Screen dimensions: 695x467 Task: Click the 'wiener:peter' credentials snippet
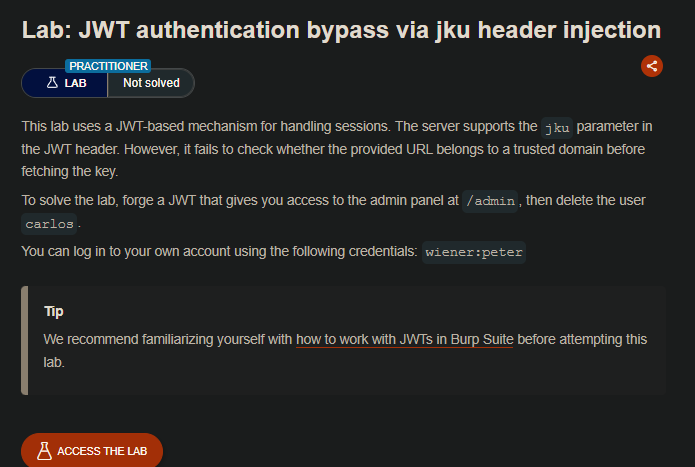[474, 251]
